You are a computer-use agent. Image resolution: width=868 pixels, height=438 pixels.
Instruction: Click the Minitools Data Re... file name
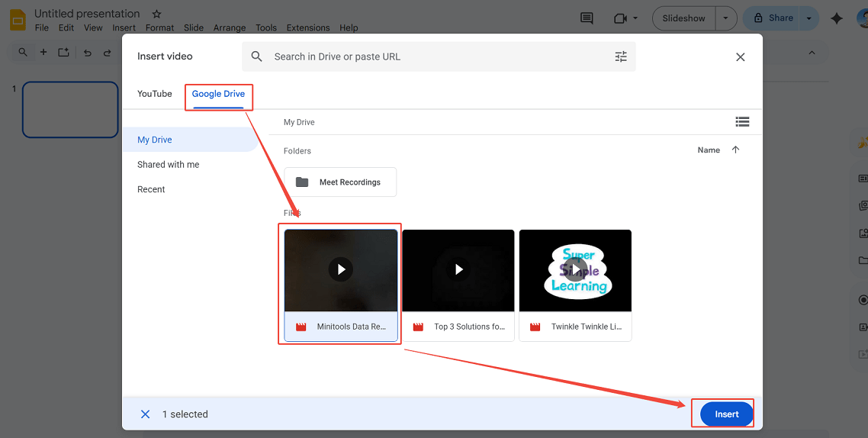pos(352,327)
